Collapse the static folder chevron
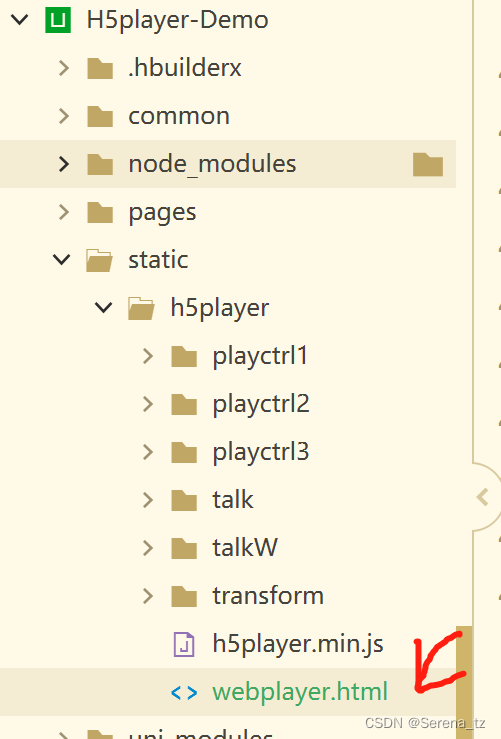501x739 pixels. (62, 259)
